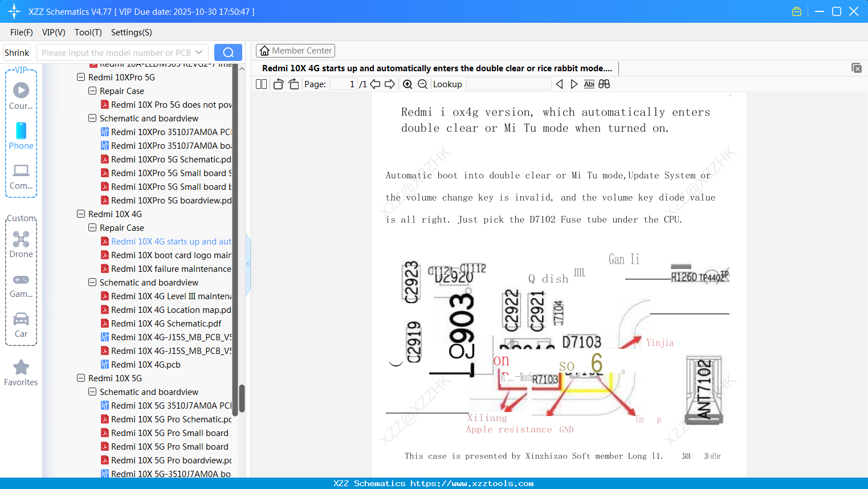The height and width of the screenshot is (489, 868).
Task: Collapse the Repair Case branch under Redmi 10XPro 5G
Action: (92, 91)
